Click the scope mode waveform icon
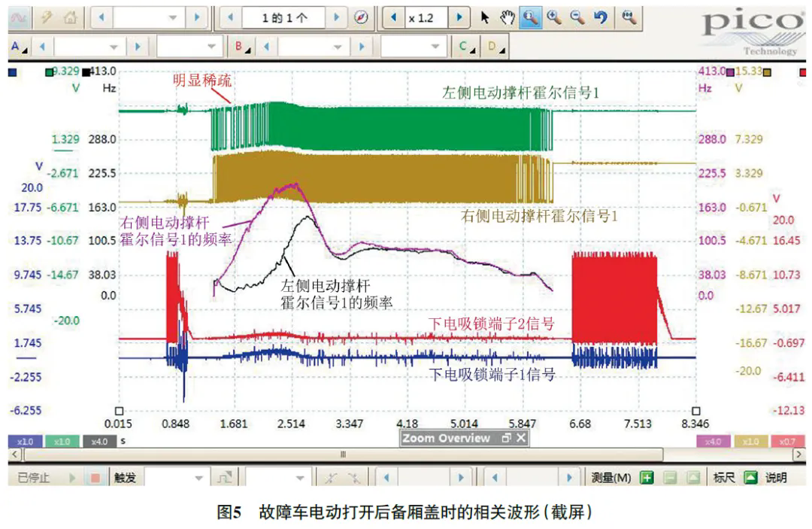This screenshot has width=812, height=529. [x=19, y=18]
